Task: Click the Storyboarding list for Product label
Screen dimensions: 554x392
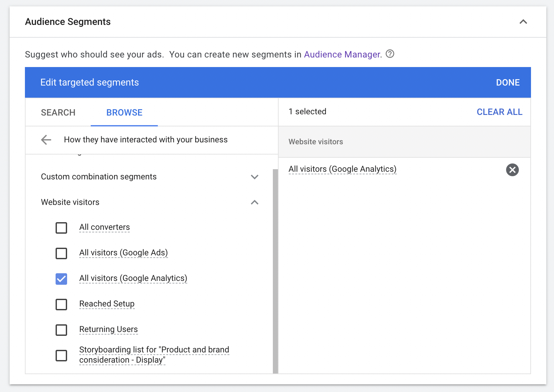Action: [x=154, y=355]
